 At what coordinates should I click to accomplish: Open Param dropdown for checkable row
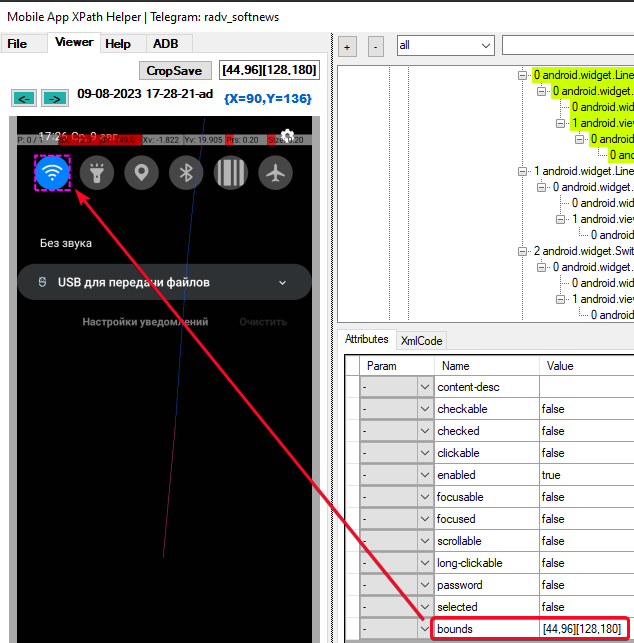pos(425,409)
